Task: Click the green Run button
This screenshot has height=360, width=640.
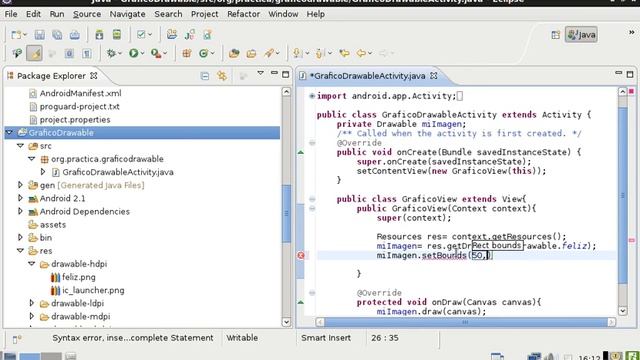Action: [x=133, y=53]
